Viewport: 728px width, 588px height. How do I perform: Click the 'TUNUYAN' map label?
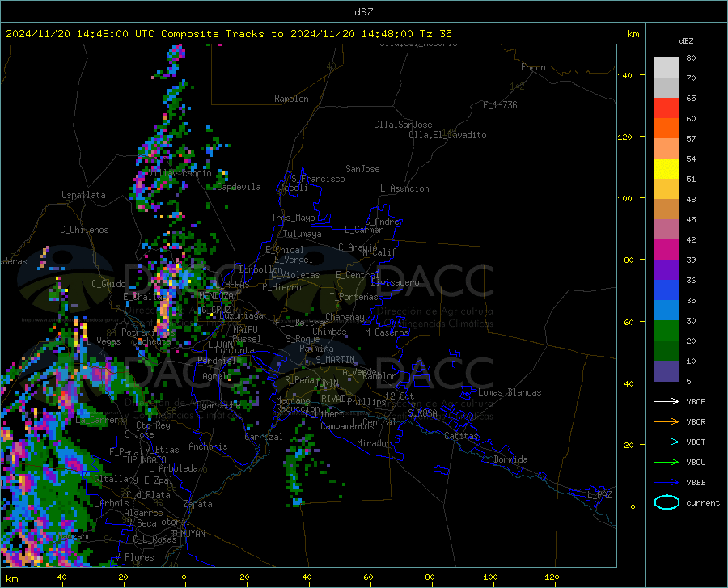tap(188, 533)
